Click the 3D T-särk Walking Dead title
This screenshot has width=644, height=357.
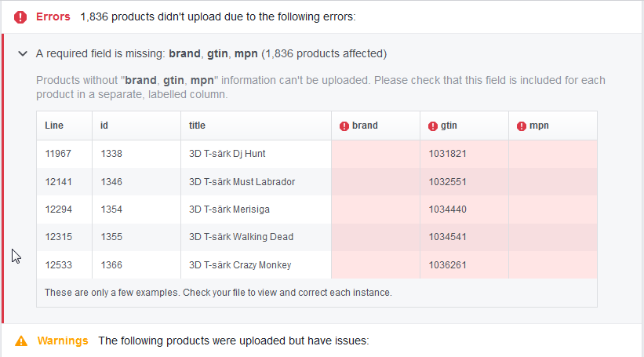click(x=241, y=238)
